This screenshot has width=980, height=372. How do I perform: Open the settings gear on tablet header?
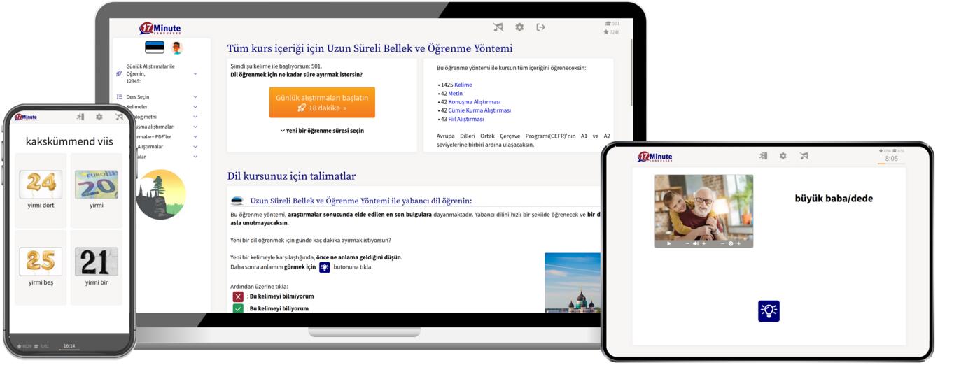pos(783,156)
